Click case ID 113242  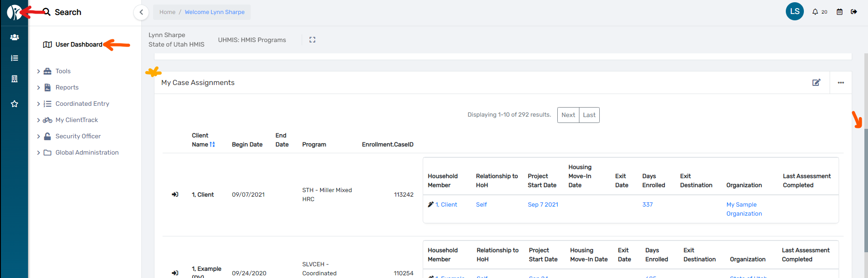coord(403,194)
